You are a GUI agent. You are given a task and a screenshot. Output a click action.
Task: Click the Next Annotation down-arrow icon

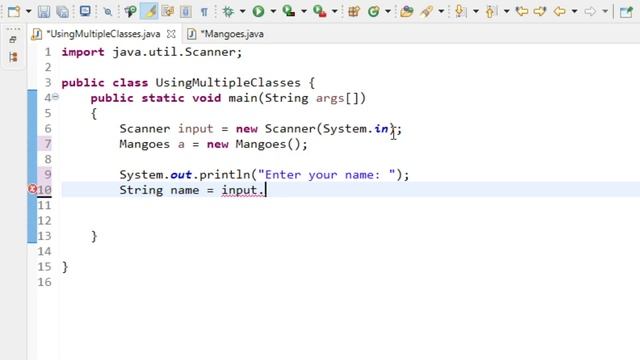[460, 11]
